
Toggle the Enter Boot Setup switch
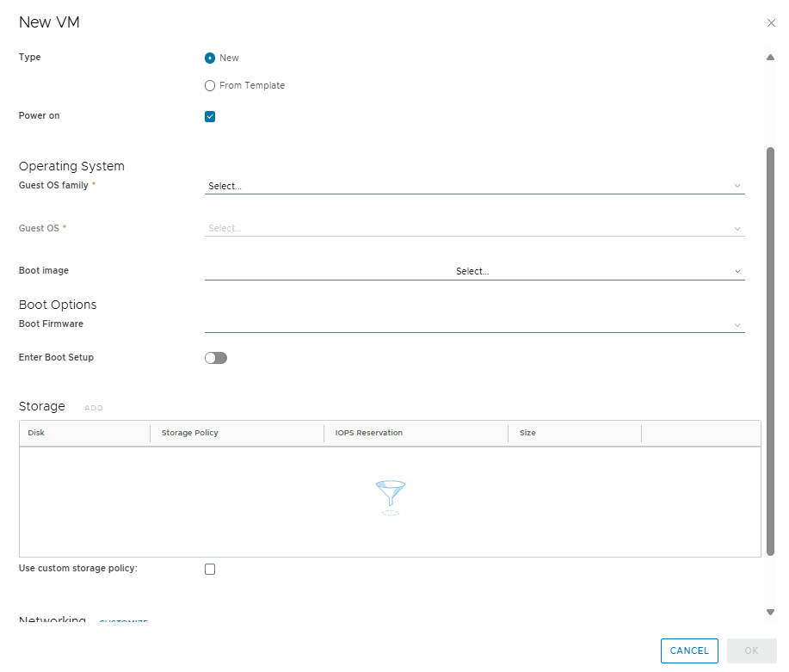(216, 358)
